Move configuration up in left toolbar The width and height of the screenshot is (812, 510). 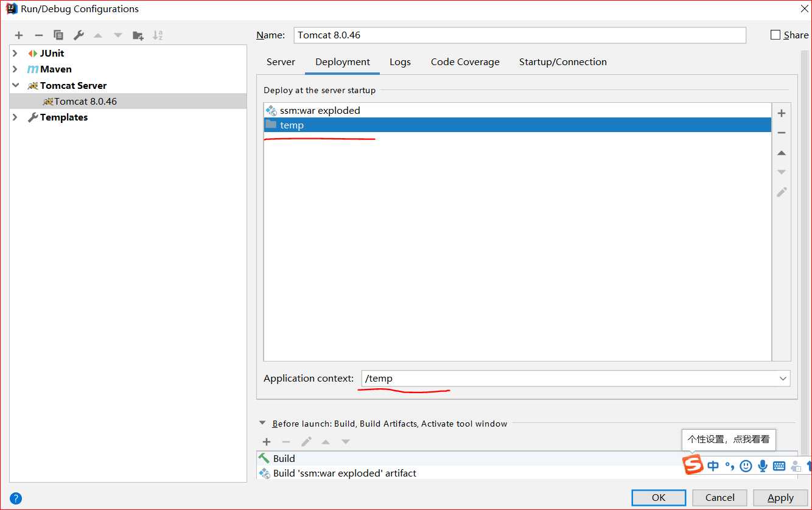click(98, 35)
